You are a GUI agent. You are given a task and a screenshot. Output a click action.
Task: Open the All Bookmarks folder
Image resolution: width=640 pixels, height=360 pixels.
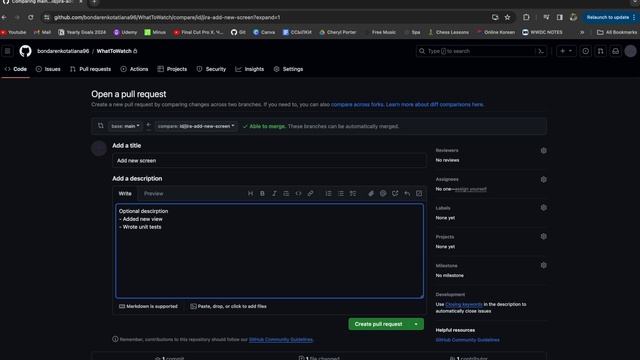617,32
